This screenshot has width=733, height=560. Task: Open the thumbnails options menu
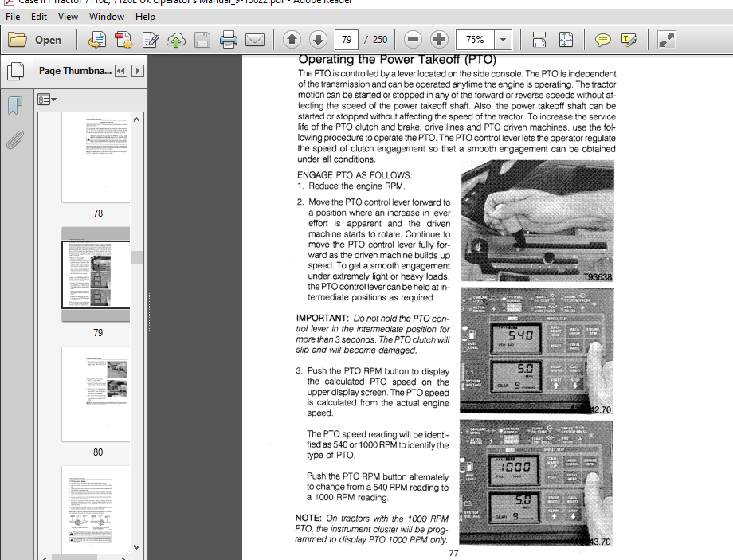coord(47,100)
